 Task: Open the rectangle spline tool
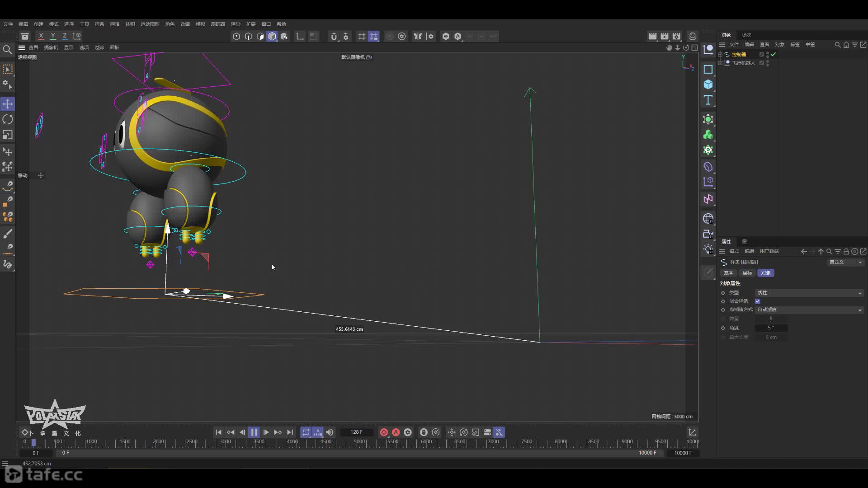[x=708, y=69]
